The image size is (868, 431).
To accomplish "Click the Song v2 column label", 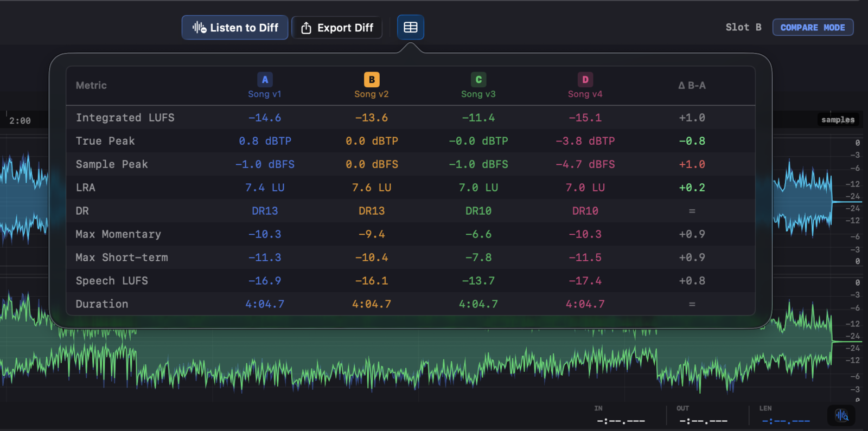I will click(372, 94).
